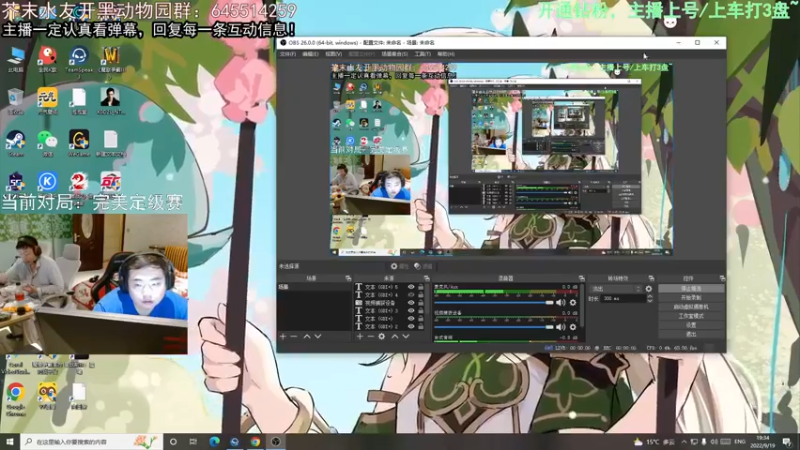The width and height of the screenshot is (800, 450).
Task: Open the Google Chrome desktop shortcut
Action: (x=16, y=399)
